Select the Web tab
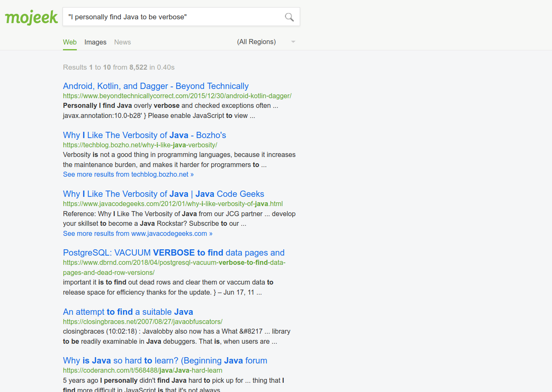Image resolution: width=552 pixels, height=392 pixels. click(70, 42)
